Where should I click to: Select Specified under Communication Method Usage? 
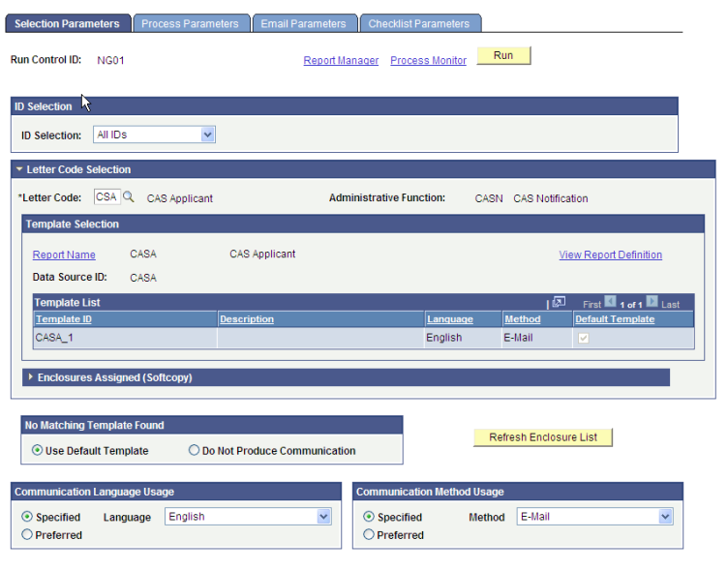point(369,517)
